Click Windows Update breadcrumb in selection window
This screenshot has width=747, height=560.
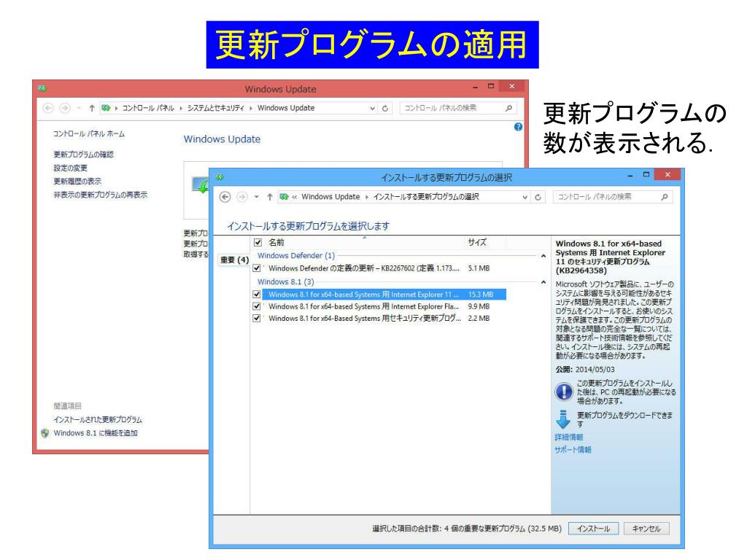pos(330,197)
